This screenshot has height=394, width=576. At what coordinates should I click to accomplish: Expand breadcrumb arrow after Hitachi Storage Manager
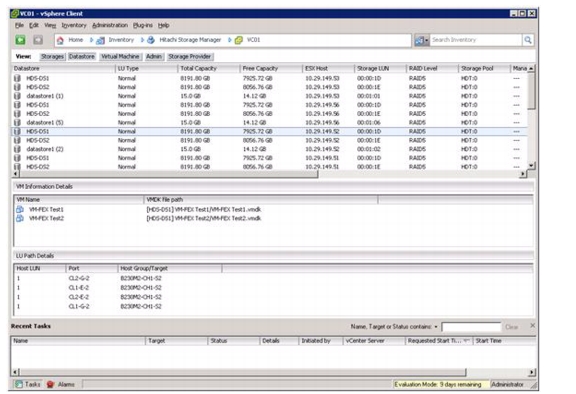[x=230, y=40]
